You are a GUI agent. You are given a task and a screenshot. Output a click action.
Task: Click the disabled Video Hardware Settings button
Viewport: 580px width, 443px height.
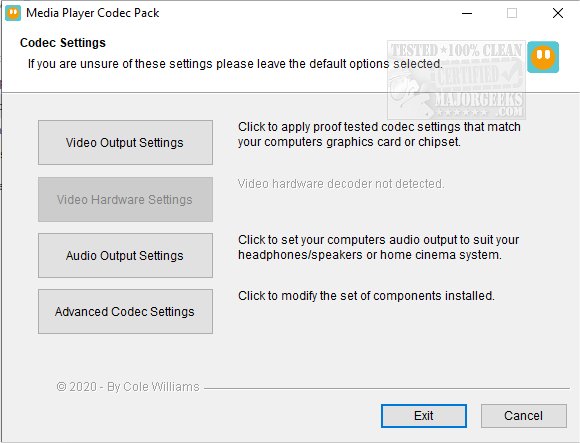click(x=125, y=199)
